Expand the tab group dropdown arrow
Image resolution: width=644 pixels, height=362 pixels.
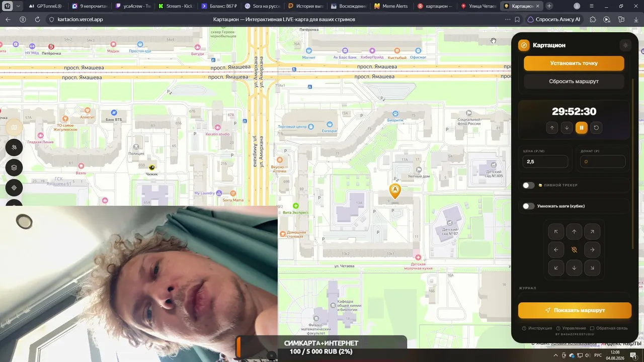[x=18, y=6]
